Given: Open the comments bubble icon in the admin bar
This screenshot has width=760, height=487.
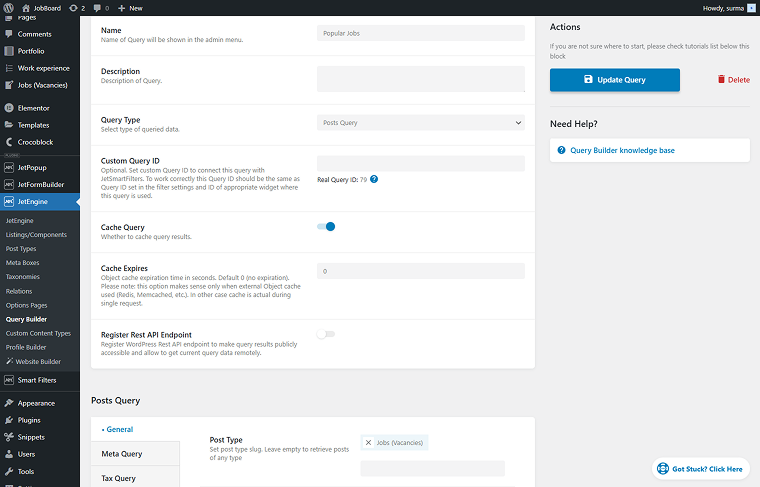Looking at the screenshot, I should coord(97,8).
